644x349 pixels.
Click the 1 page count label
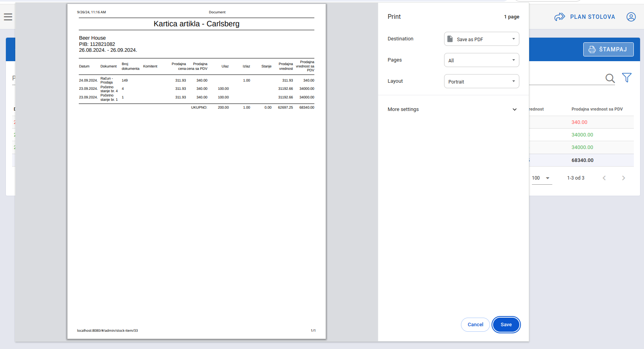pos(512,17)
